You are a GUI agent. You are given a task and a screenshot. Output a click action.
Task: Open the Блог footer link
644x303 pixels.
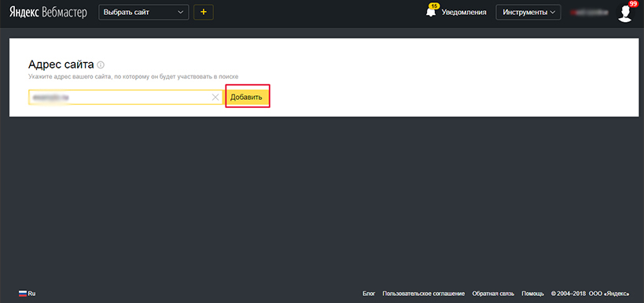[x=369, y=294]
